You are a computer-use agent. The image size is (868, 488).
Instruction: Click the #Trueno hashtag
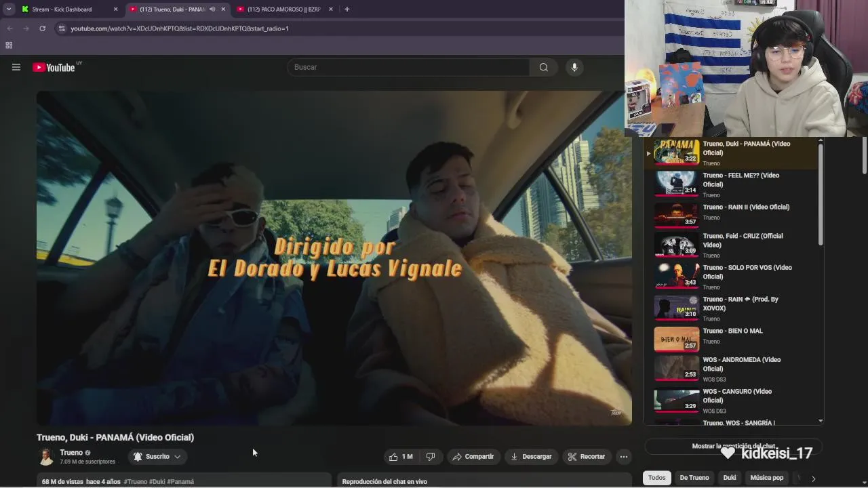click(135, 482)
